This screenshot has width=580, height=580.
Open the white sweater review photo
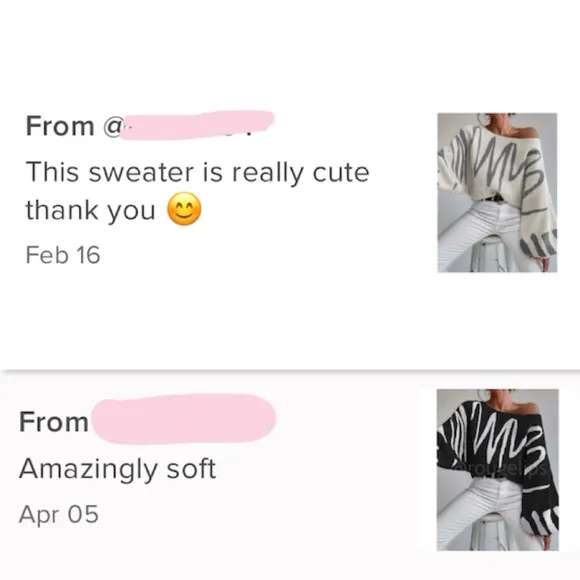[497, 193]
